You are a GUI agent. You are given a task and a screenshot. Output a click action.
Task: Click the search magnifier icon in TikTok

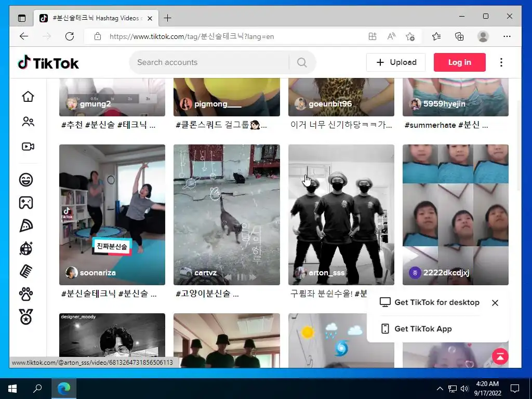pos(302,62)
